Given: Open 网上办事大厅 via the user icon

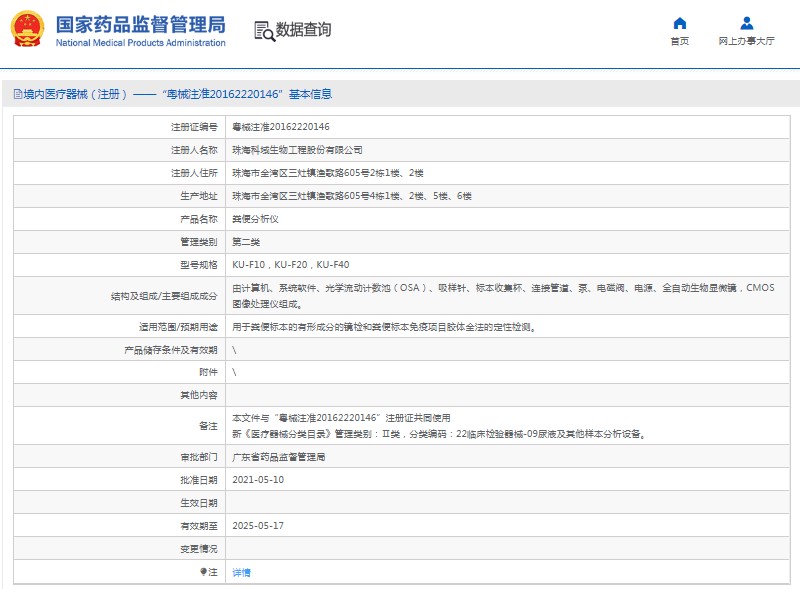Looking at the screenshot, I should pos(746,23).
